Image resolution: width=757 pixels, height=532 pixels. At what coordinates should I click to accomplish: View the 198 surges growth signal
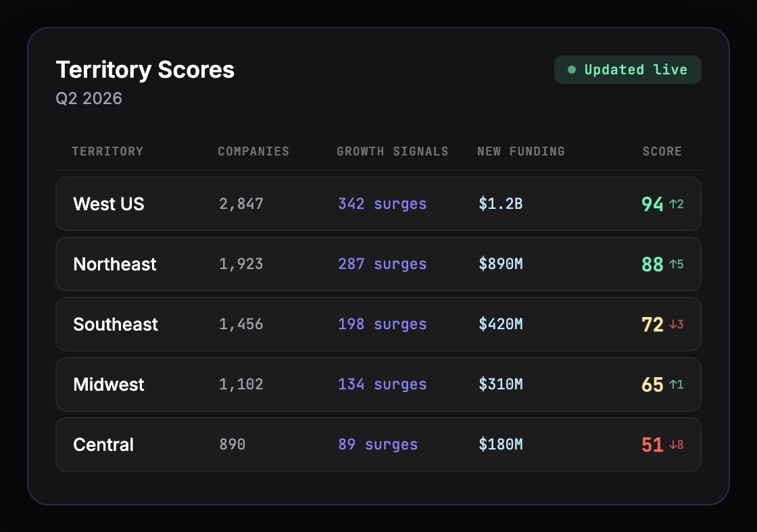(x=383, y=324)
